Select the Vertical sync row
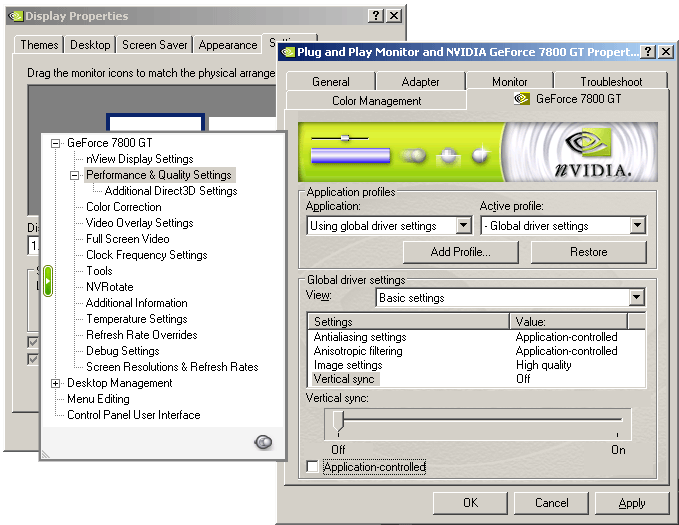This screenshot has width=679, height=525. (x=476, y=379)
